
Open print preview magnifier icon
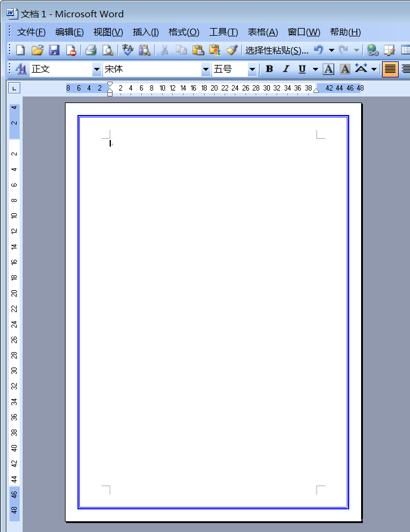tap(108, 50)
